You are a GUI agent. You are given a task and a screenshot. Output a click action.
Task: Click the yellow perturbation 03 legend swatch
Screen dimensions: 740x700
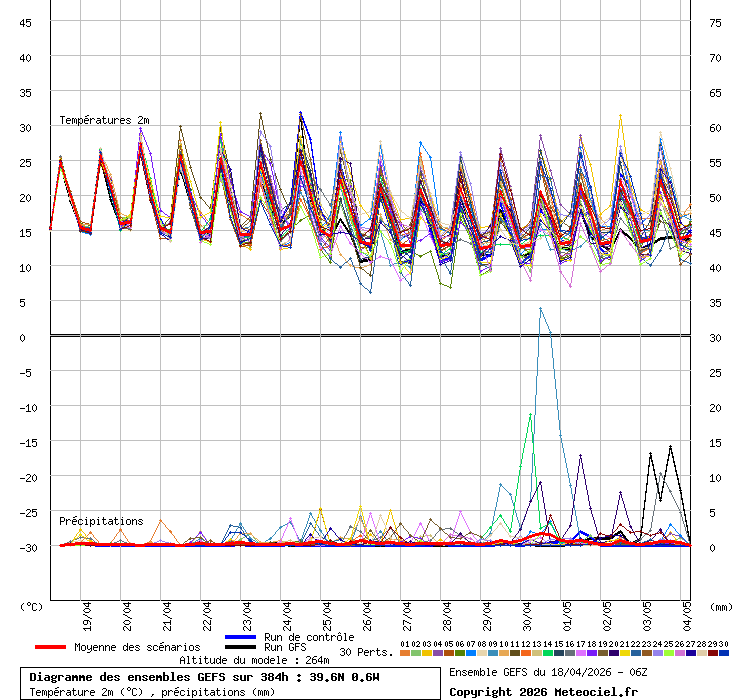(x=427, y=653)
